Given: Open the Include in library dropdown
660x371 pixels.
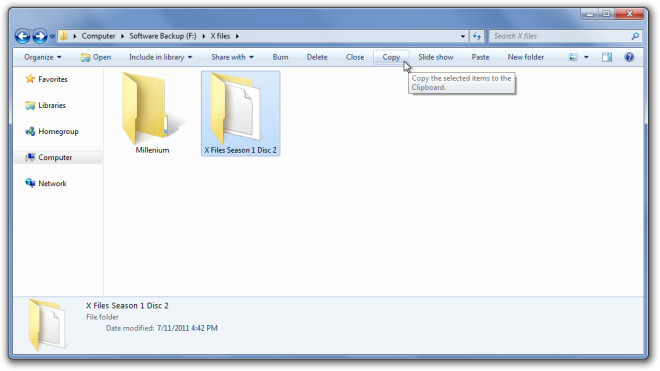Looking at the screenshot, I should (160, 57).
